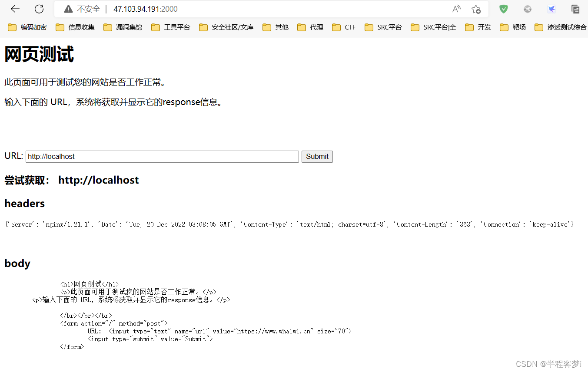Viewport: 588px width, 372px height.
Task: Open the 代理 bookmark folder
Action: click(310, 27)
